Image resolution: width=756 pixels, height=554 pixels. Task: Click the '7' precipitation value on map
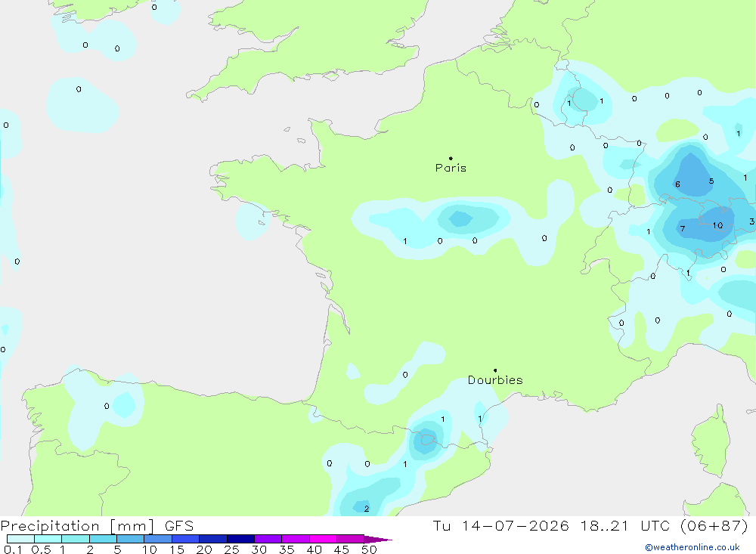point(682,228)
